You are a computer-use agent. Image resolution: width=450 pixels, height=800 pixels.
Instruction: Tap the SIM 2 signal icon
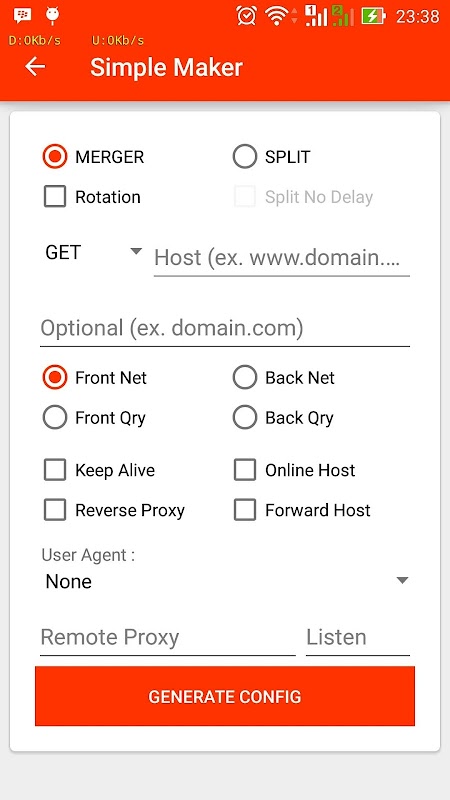343,16
